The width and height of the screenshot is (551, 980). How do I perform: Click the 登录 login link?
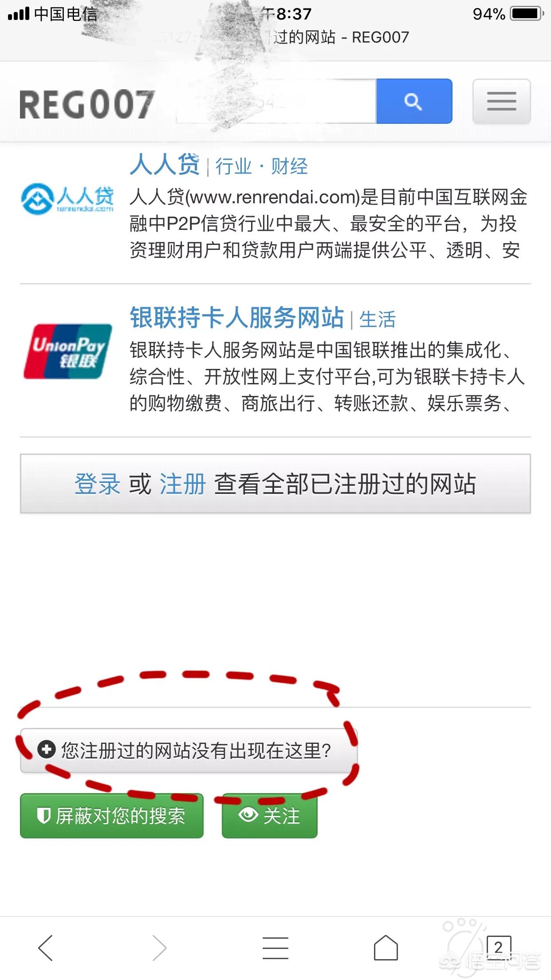[97, 483]
